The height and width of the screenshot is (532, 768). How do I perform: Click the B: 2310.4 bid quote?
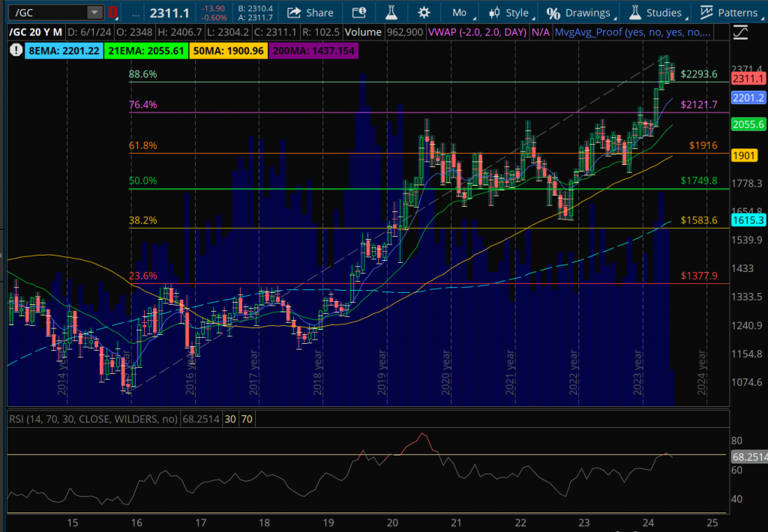pos(255,8)
